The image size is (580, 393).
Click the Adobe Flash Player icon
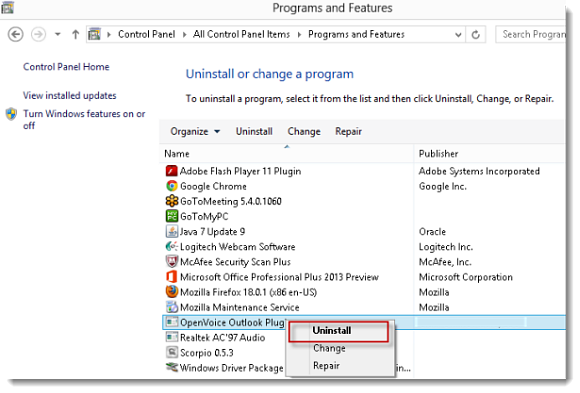(x=172, y=171)
